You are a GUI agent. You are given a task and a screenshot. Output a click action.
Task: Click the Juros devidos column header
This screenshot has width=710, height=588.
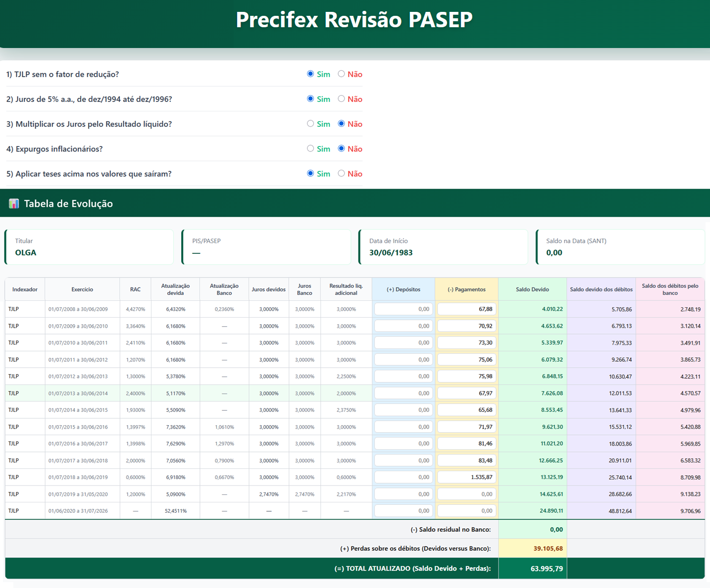(x=268, y=290)
